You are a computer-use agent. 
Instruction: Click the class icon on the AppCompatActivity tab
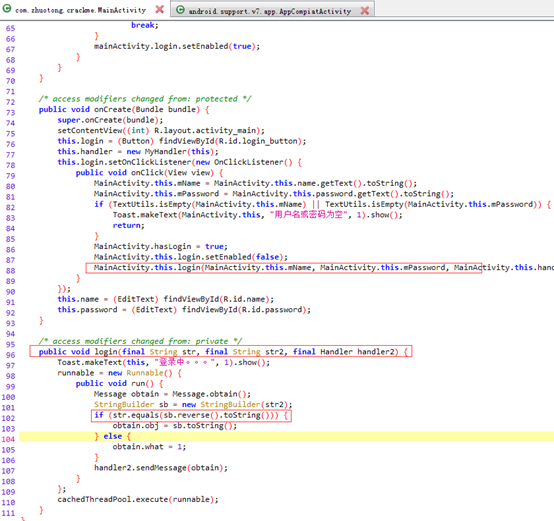coord(180,10)
